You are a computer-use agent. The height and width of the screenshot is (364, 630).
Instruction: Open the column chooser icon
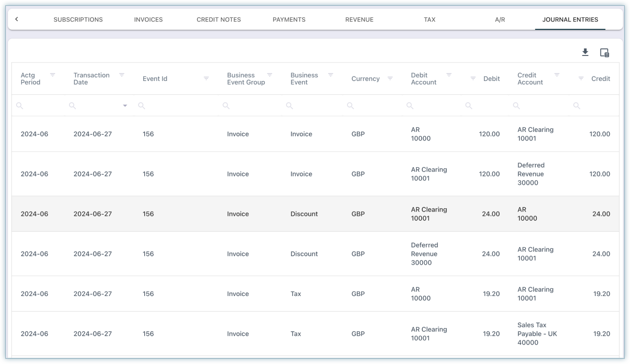604,53
